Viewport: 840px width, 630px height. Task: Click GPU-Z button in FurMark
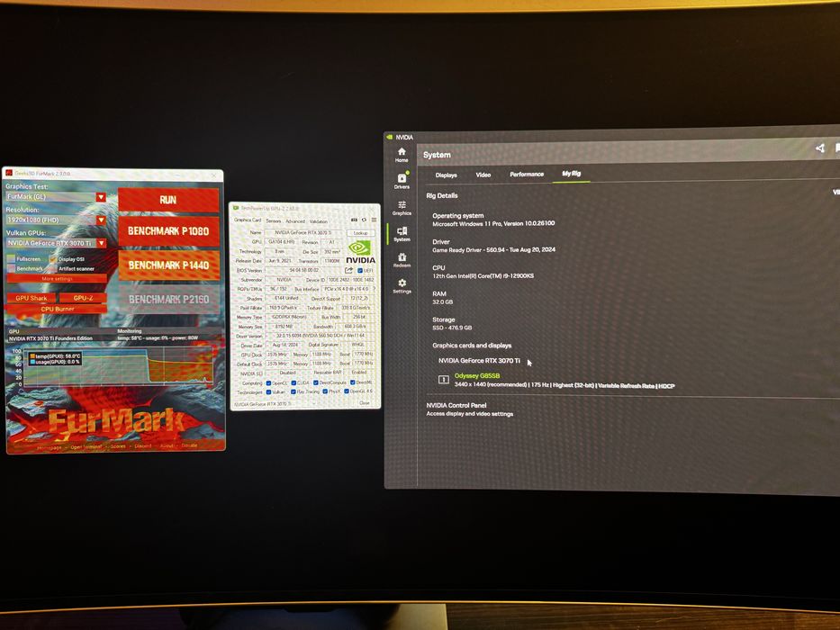point(83,298)
